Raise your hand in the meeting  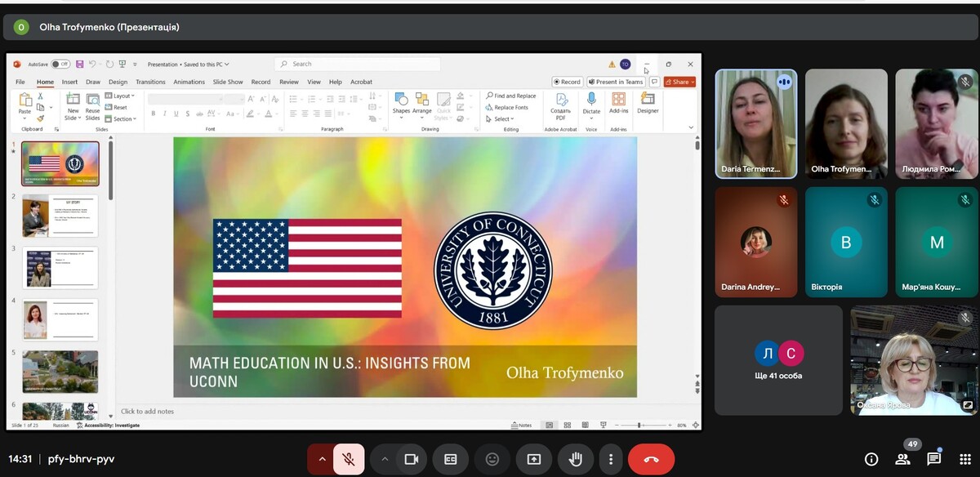pyautogui.click(x=574, y=459)
